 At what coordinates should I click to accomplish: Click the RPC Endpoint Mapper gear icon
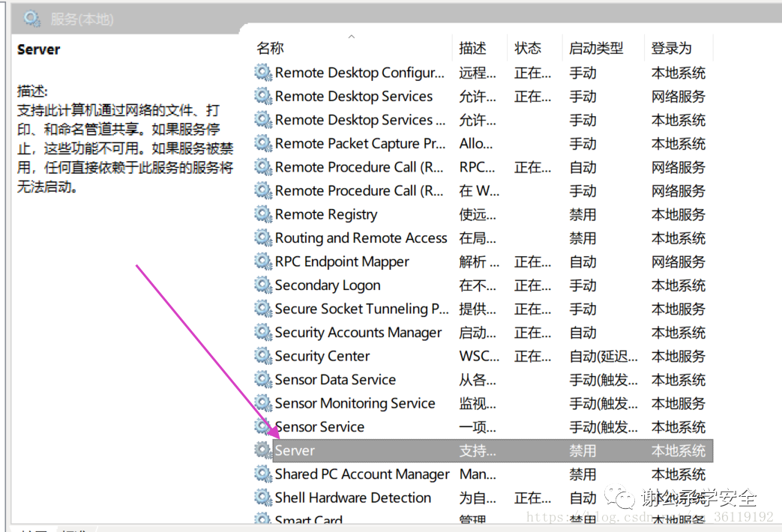tap(263, 262)
